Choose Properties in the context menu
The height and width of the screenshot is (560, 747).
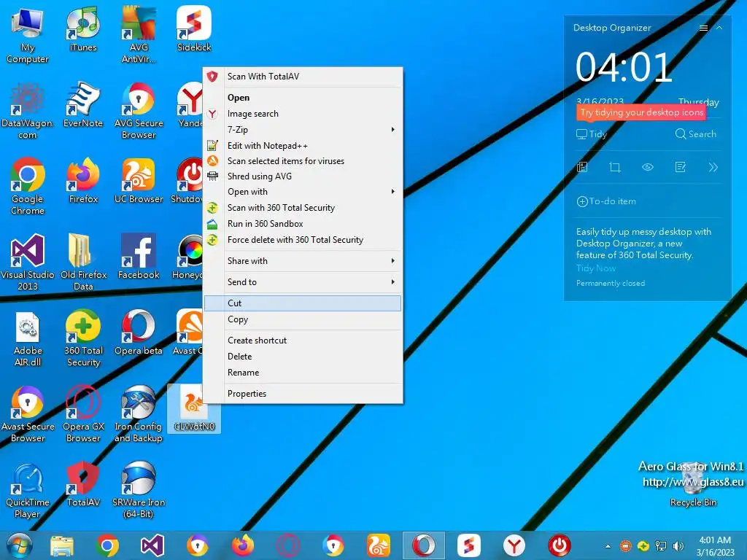pyautogui.click(x=303, y=394)
